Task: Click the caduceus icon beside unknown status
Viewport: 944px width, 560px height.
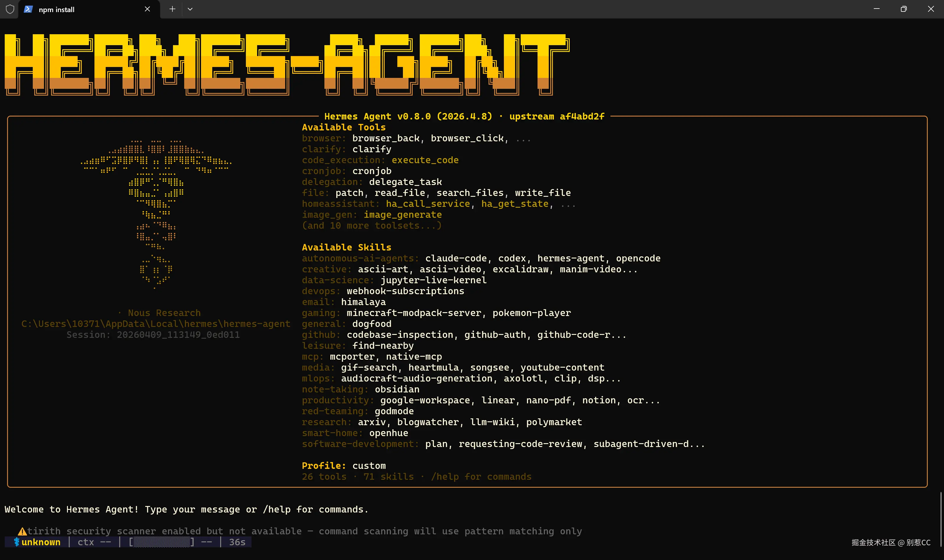Action: pyautogui.click(x=17, y=542)
